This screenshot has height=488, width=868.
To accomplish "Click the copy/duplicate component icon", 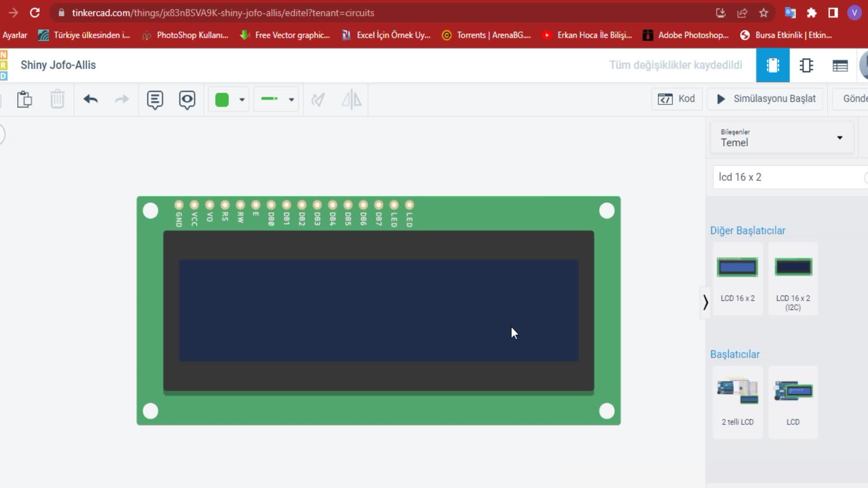I will pos(24,99).
